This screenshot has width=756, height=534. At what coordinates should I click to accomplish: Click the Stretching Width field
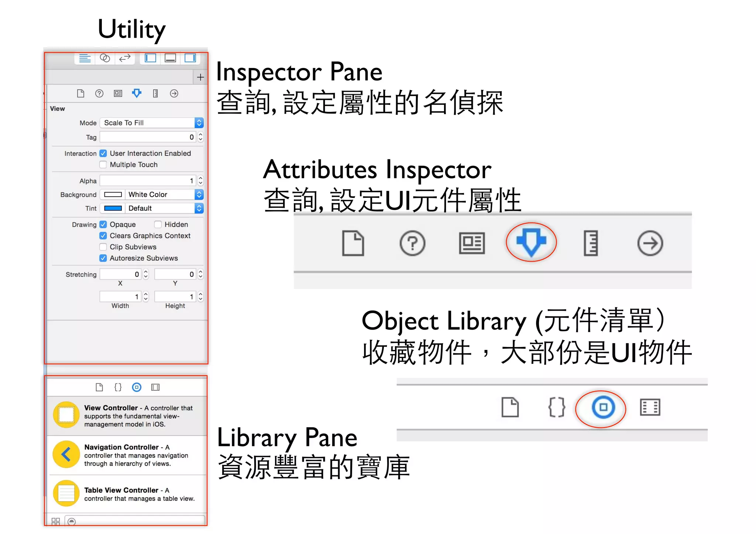(x=120, y=297)
